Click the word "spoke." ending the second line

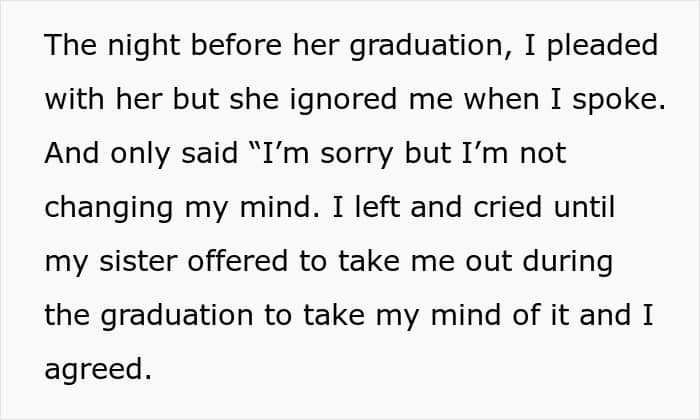point(619,100)
